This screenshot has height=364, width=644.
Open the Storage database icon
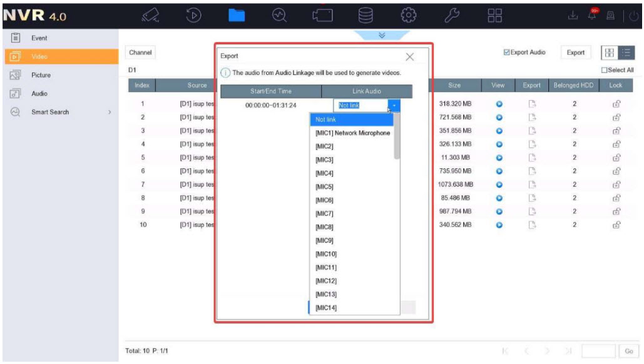pyautogui.click(x=366, y=14)
